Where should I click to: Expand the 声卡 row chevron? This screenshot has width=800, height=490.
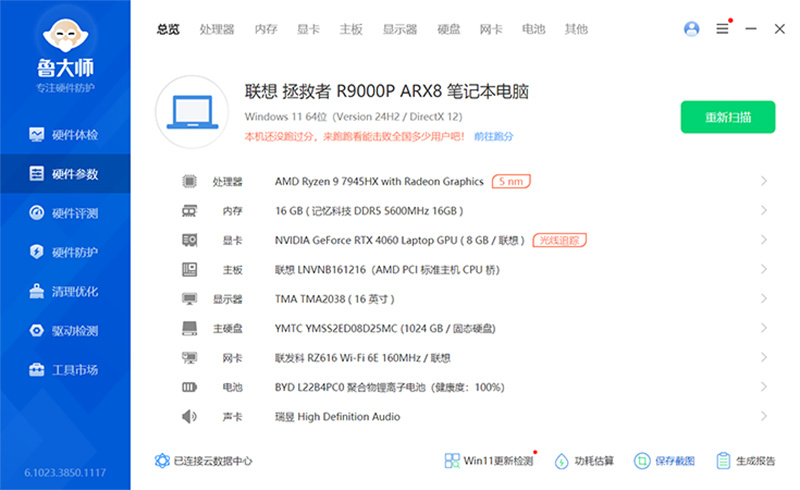(764, 416)
